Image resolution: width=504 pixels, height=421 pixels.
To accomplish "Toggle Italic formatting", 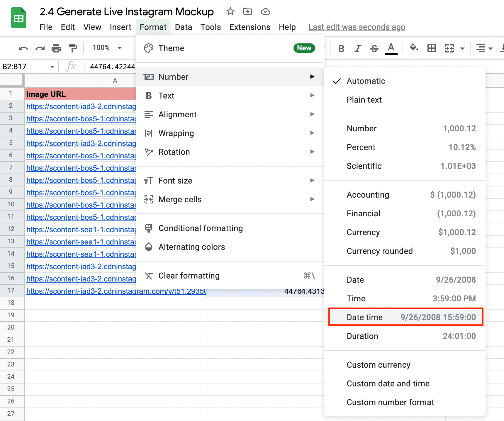I will (x=358, y=48).
